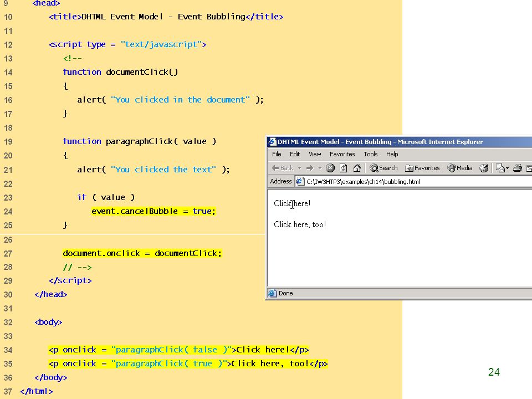Image resolution: width=532 pixels, height=399 pixels.
Task: Click the document.onclick = documentClick line
Action: (x=142, y=253)
